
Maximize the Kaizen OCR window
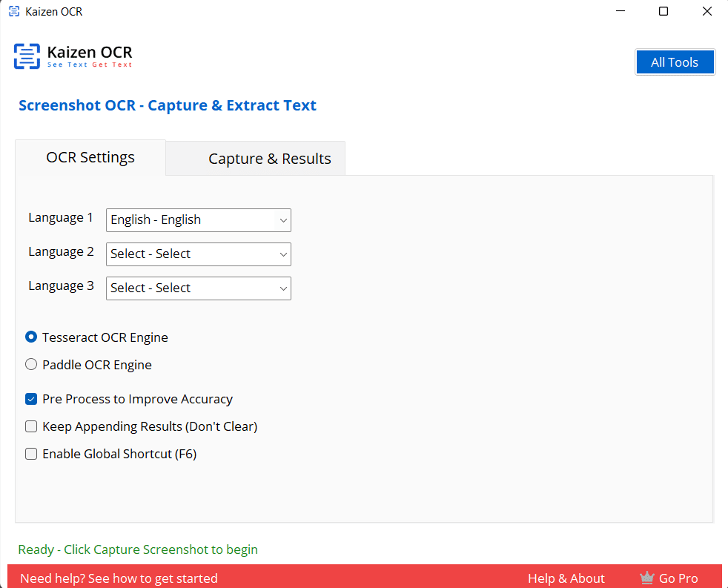[664, 11]
